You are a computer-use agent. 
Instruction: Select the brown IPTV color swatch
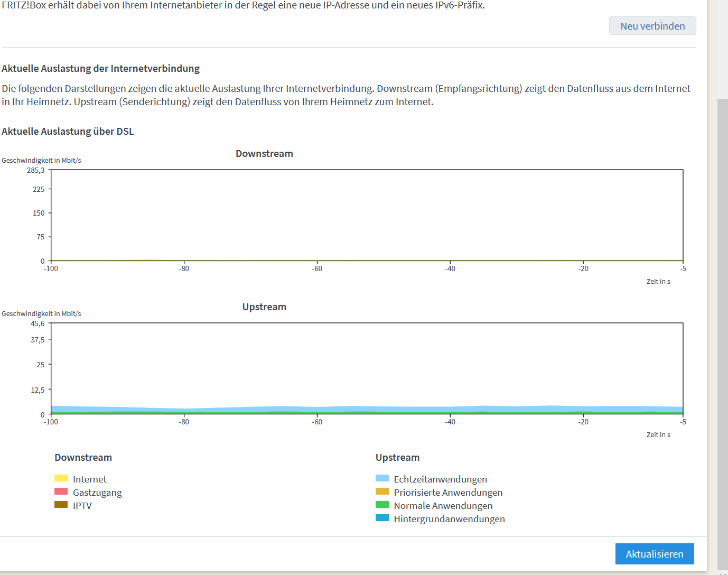(x=61, y=505)
